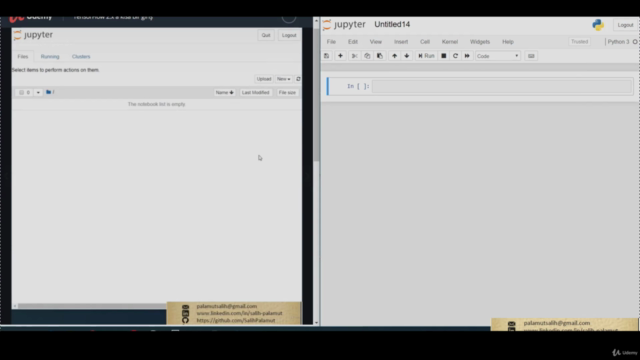This screenshot has height=360, width=640.
Task: Move selected cell up arrow
Action: click(394, 56)
